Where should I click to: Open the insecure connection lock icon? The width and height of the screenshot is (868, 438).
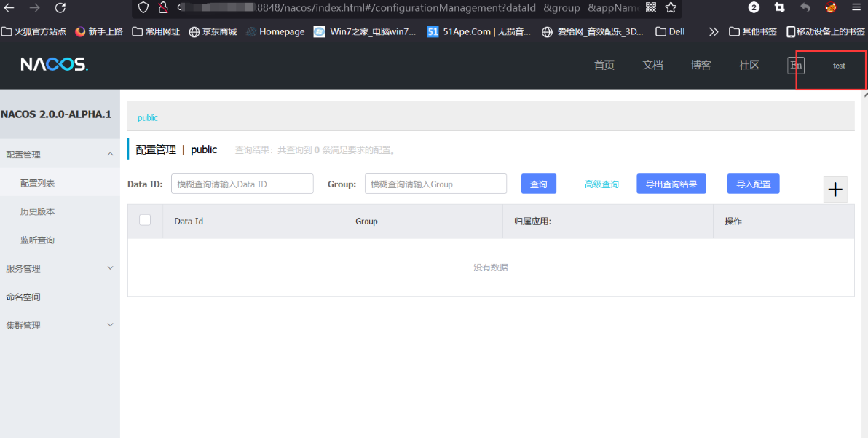(163, 8)
